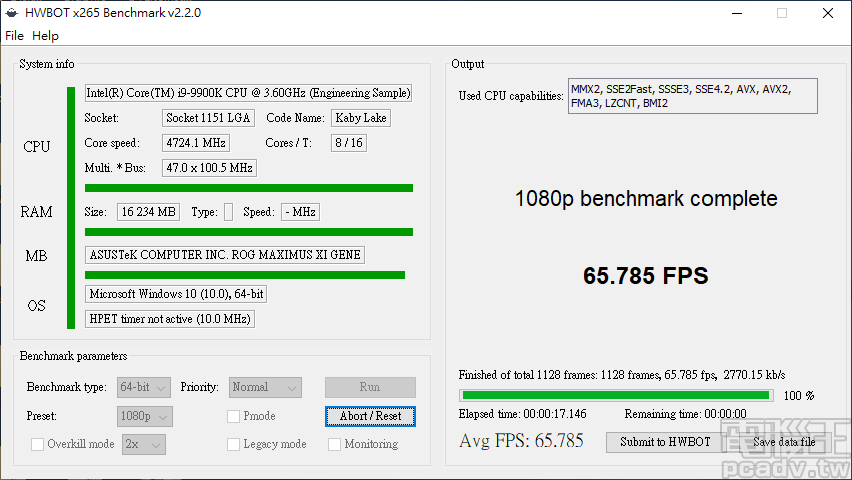Open the File menu
The width and height of the screenshot is (852, 480).
[14, 36]
